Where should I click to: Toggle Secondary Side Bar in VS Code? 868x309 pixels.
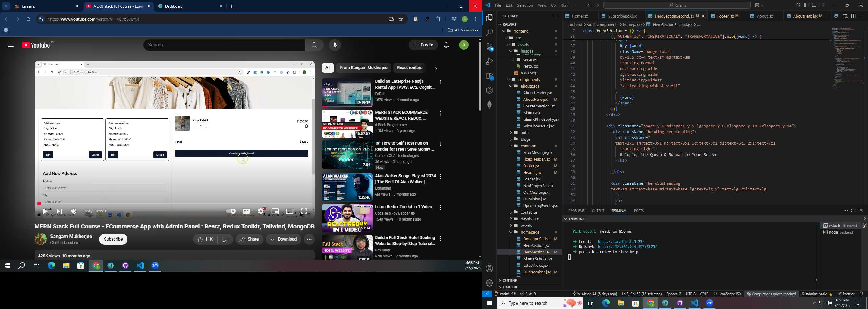click(822, 5)
